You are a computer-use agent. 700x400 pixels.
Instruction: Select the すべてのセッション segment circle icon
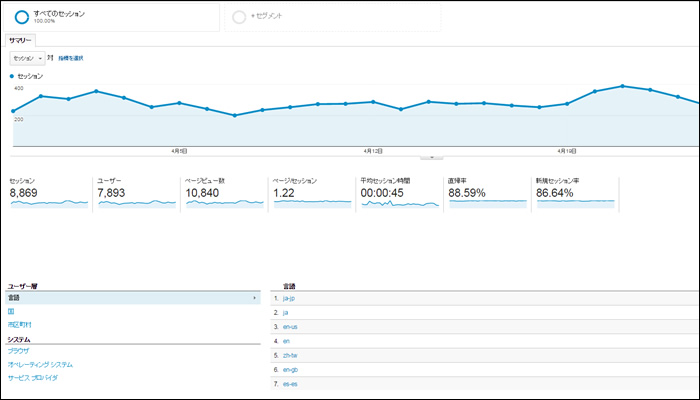pyautogui.click(x=21, y=17)
